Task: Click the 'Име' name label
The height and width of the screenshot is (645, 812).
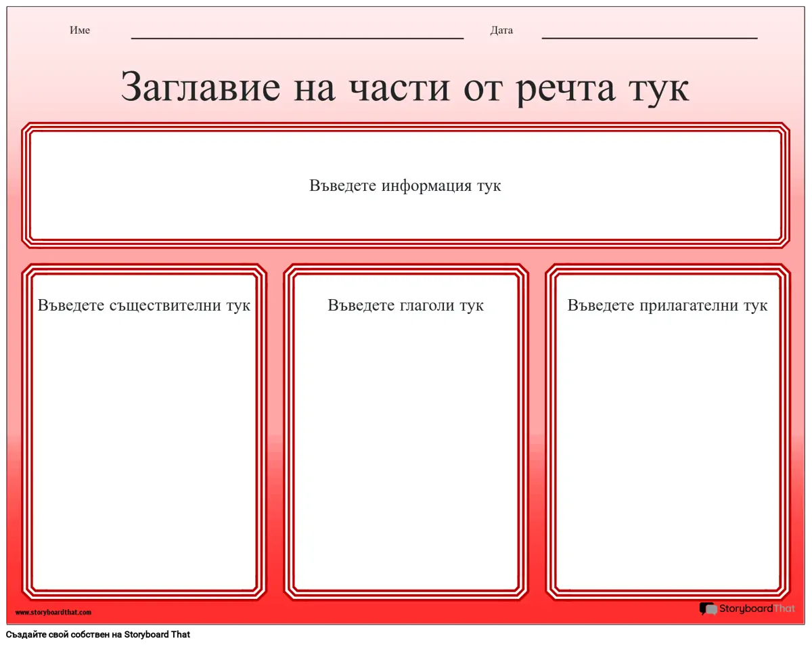Action: point(79,30)
